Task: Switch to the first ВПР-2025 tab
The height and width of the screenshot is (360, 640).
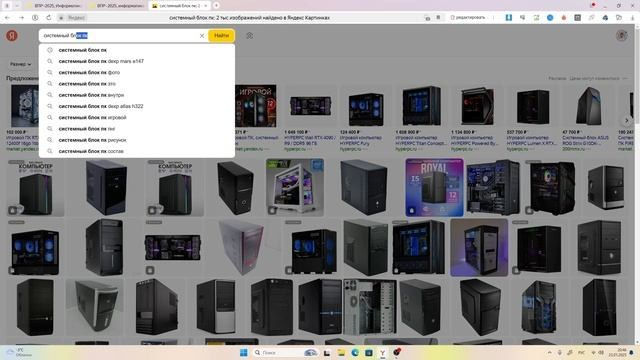Action: (x=54, y=6)
